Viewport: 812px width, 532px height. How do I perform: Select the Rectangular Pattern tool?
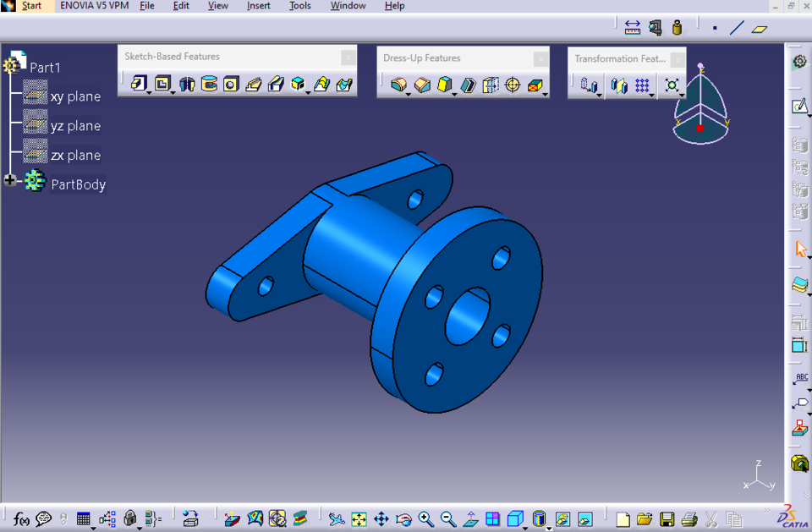pyautogui.click(x=641, y=85)
